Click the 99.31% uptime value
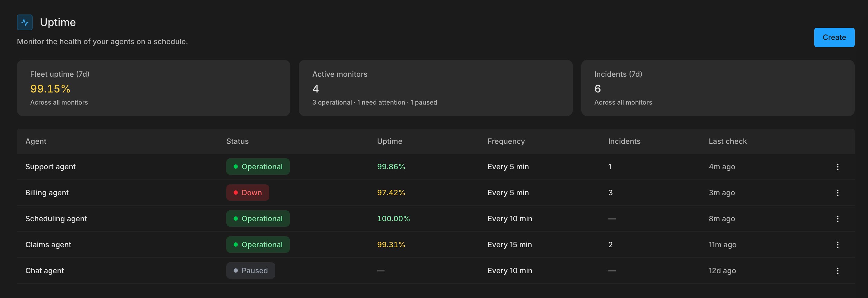Viewport: 868px width, 298px height. coord(391,245)
